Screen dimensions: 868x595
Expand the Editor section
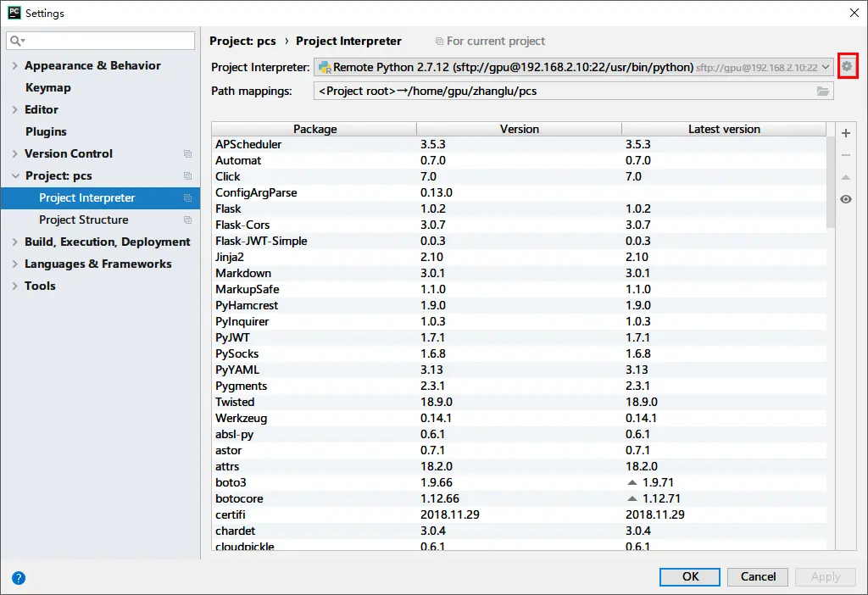click(15, 109)
